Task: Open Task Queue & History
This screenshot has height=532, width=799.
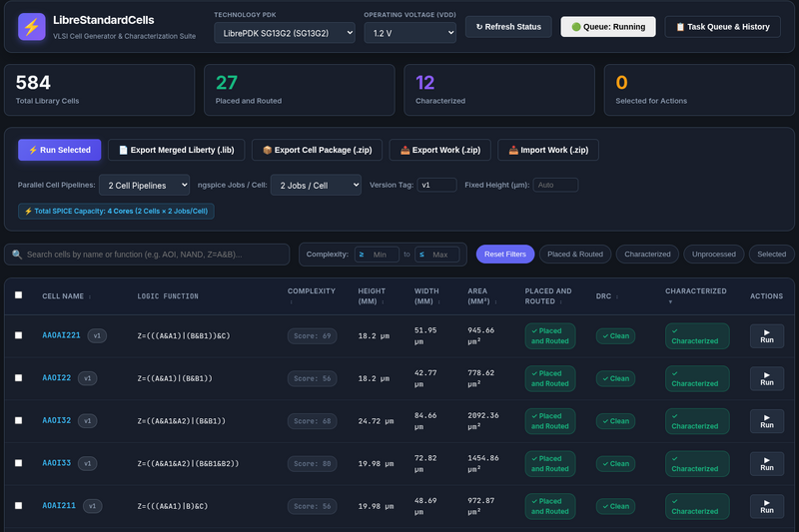Action: (722, 27)
